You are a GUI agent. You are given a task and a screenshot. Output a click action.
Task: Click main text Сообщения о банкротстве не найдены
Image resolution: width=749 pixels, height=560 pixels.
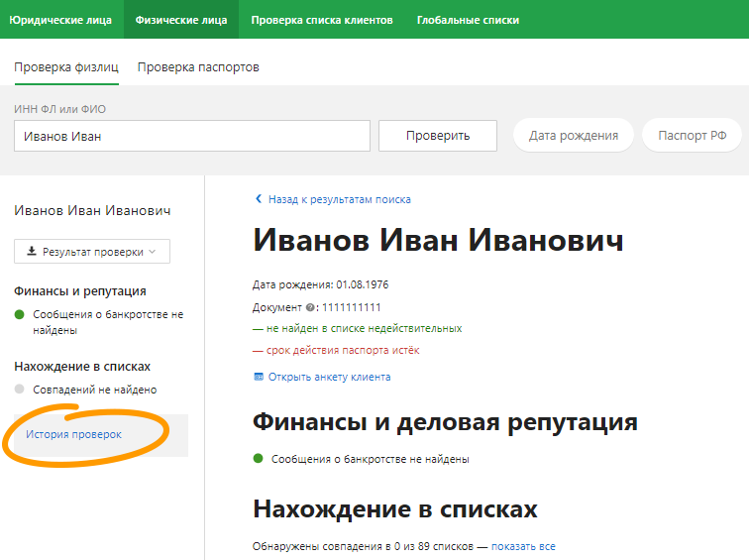click(371, 459)
